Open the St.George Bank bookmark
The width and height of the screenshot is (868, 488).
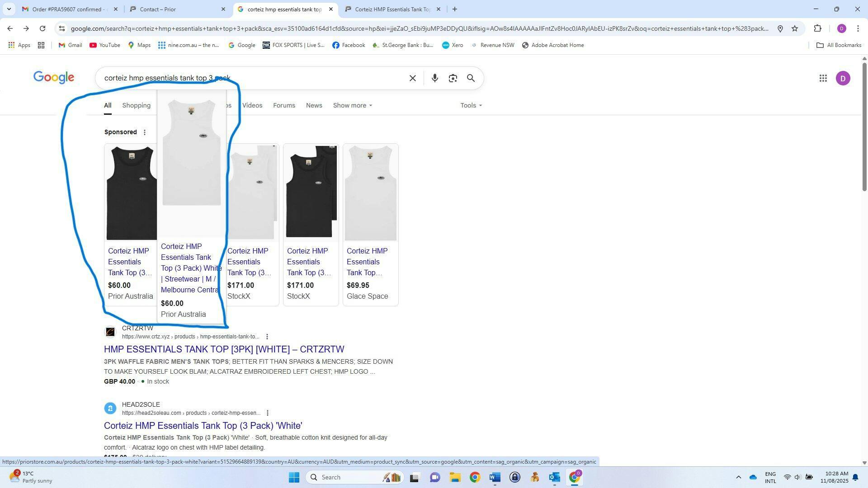pyautogui.click(x=402, y=45)
